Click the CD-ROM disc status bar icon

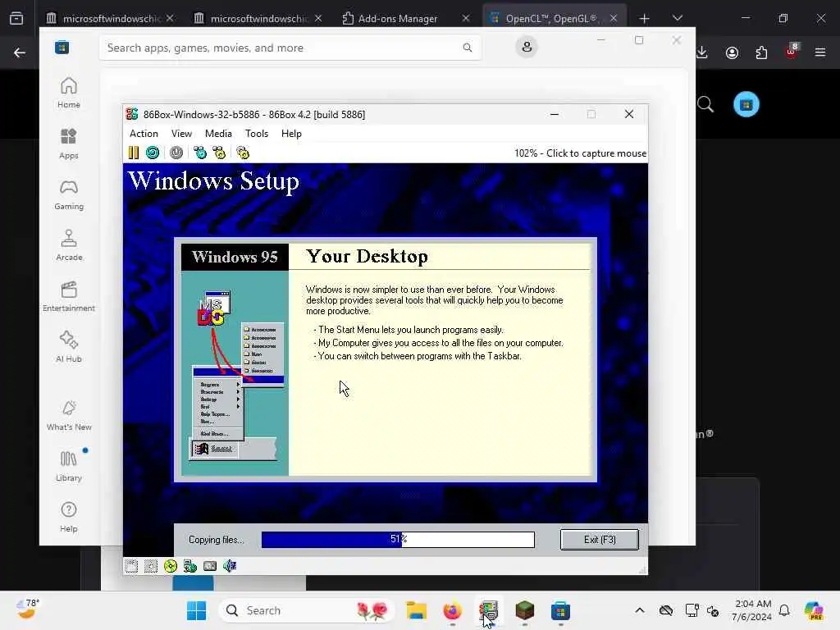(x=171, y=566)
